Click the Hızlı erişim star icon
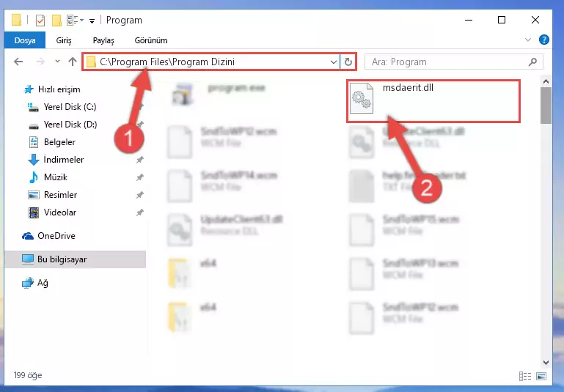 pyautogui.click(x=29, y=89)
